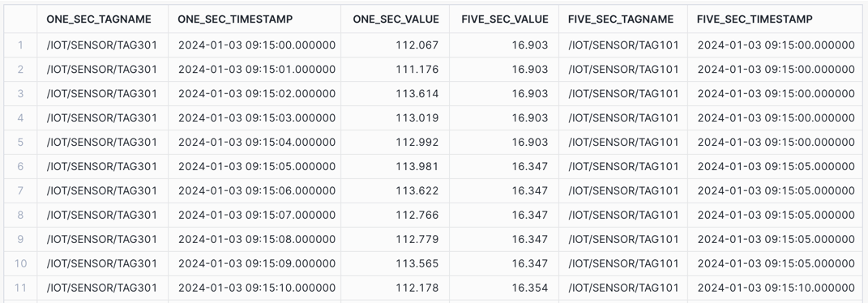This screenshot has width=868, height=303.
Task: Click the cell with value 112.178
Action: [x=395, y=288]
